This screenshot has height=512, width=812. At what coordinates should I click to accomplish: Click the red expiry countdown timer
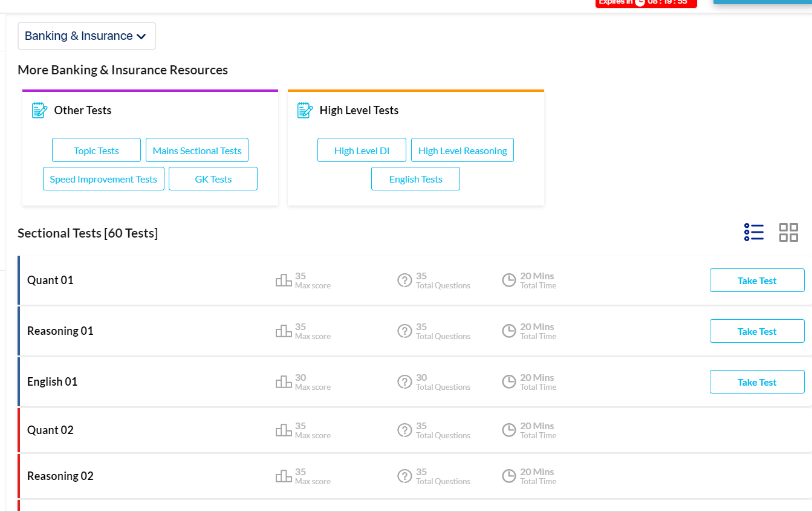646,2
